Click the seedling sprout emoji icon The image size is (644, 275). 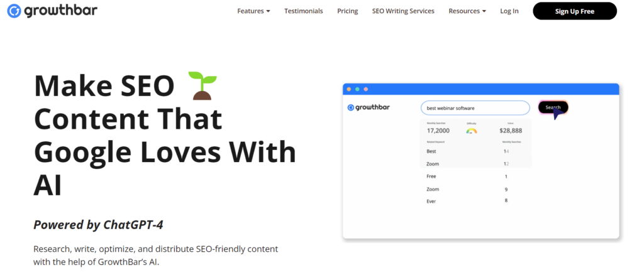pyautogui.click(x=202, y=85)
